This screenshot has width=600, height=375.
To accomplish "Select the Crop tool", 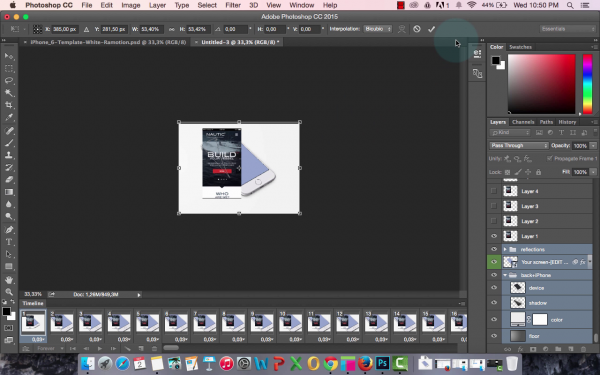I will click(x=9, y=105).
